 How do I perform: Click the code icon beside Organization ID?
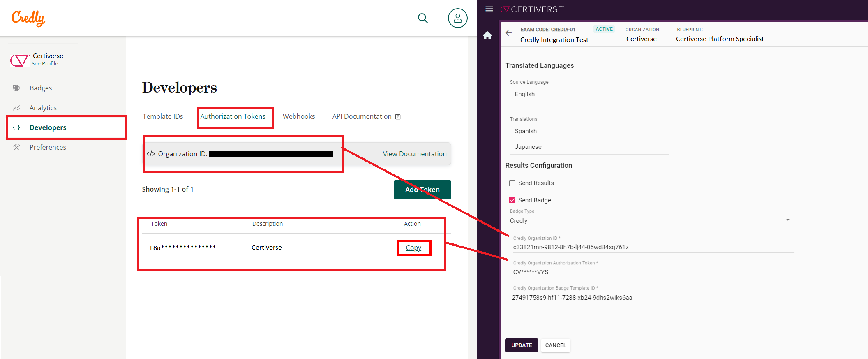[x=151, y=154]
